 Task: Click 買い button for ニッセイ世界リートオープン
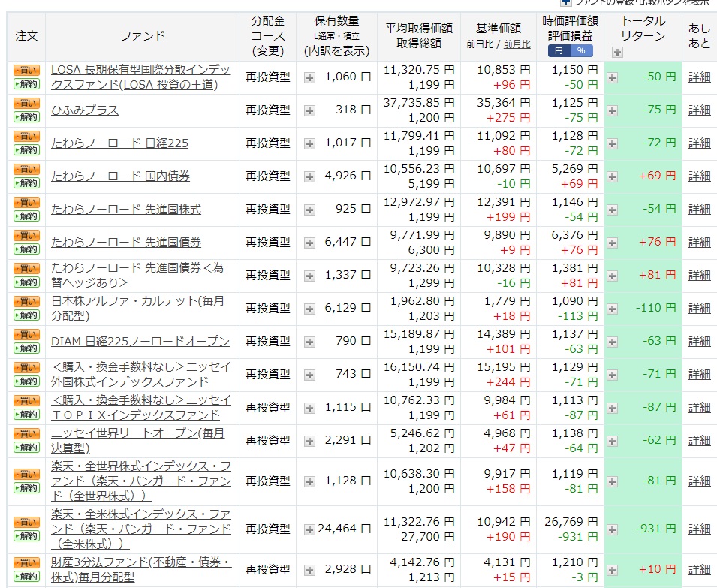click(x=26, y=434)
